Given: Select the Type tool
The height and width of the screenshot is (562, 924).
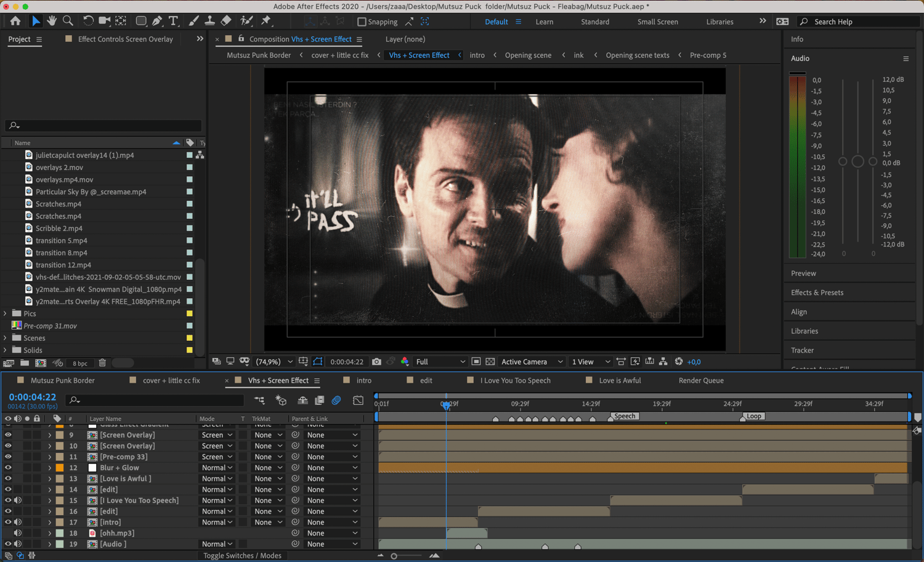Looking at the screenshot, I should point(173,21).
